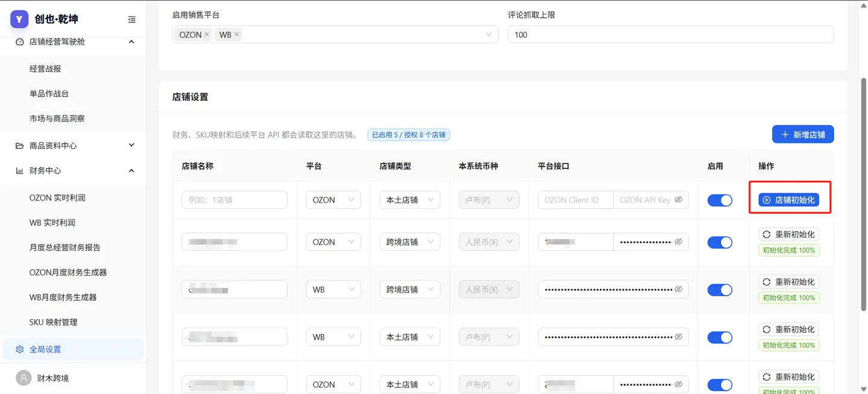Click the store name field with placeholder 例如：1店铺

pos(234,200)
